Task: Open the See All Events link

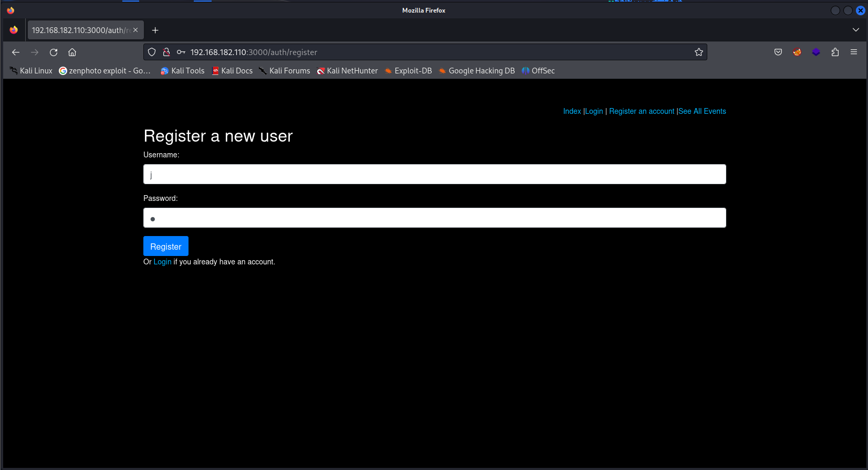Action: (702, 111)
